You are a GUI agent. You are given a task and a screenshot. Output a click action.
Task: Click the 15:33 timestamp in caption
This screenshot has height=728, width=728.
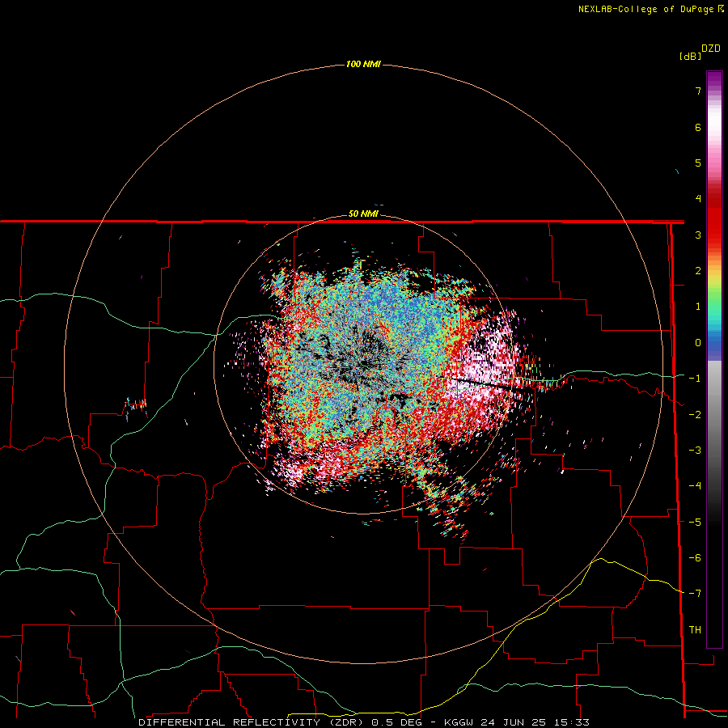click(x=572, y=722)
